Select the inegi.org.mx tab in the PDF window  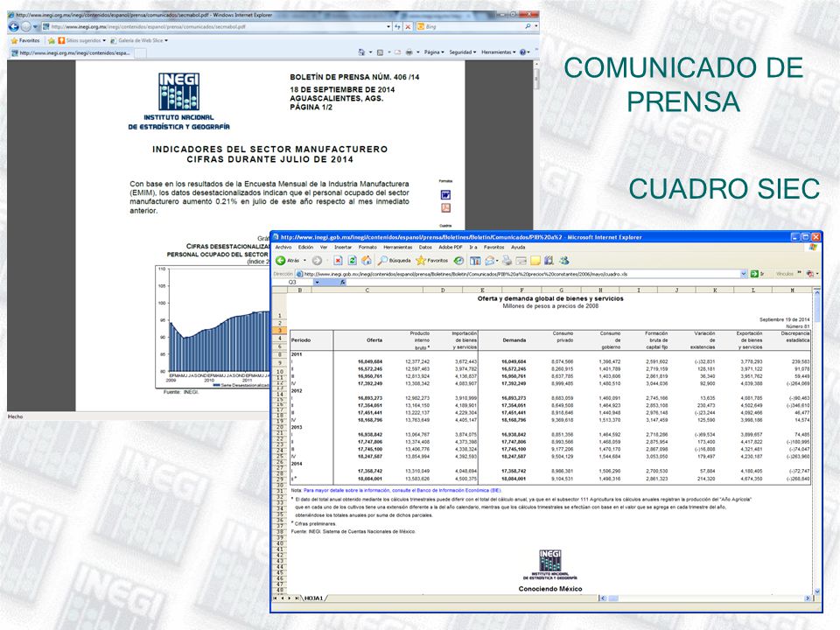71,53
